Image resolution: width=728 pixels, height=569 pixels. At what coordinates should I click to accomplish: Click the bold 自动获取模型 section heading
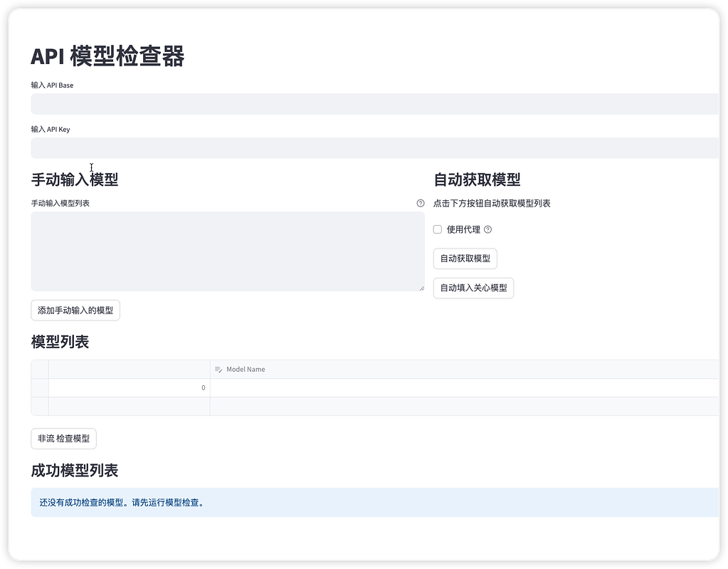(x=477, y=179)
